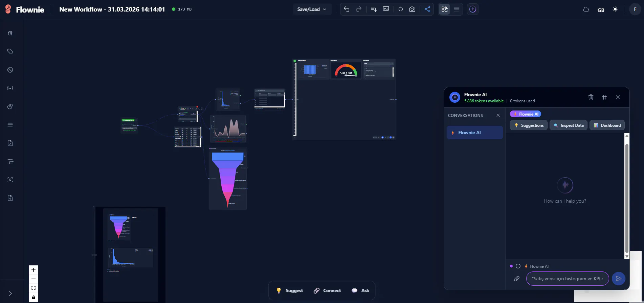Zoom out the canvas with minus button
The height and width of the screenshot is (303, 644).
pos(34,279)
